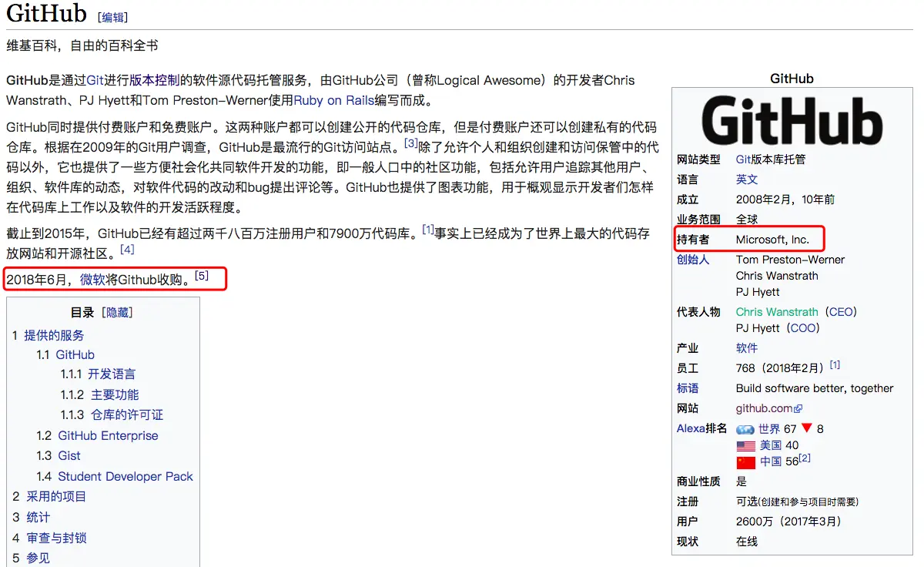Click the external link icon after github.com

[x=796, y=408]
